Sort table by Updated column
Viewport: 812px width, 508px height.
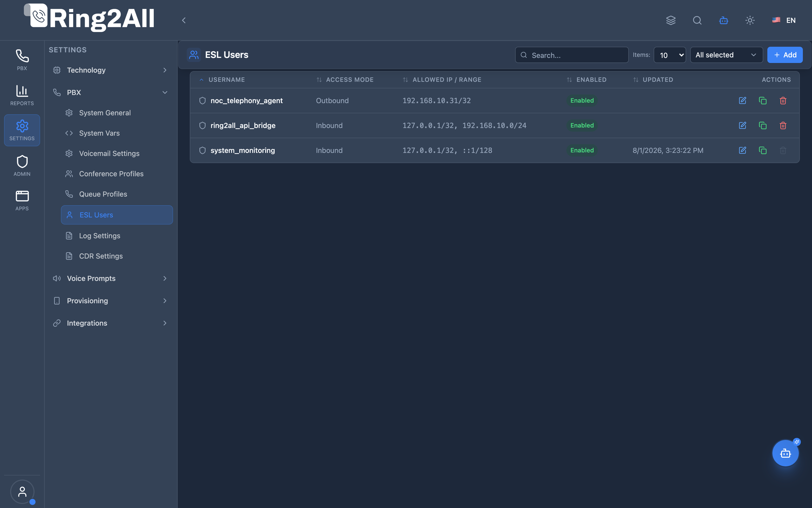653,80
